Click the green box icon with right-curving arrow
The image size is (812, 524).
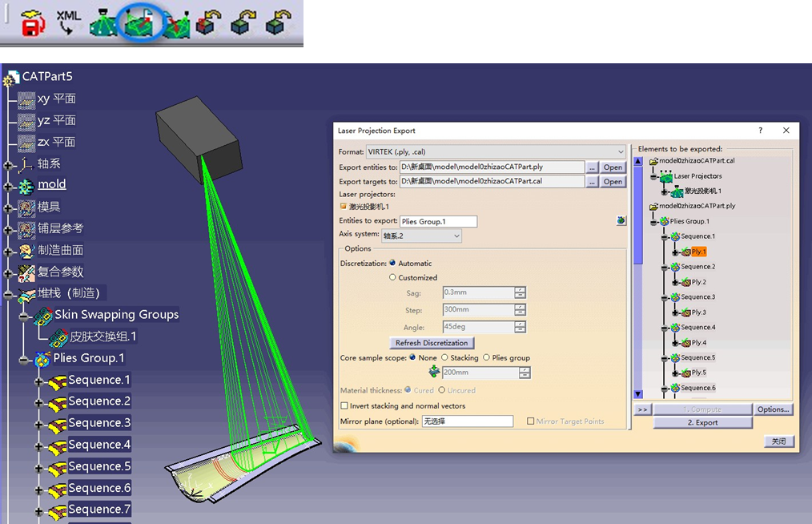(243, 22)
